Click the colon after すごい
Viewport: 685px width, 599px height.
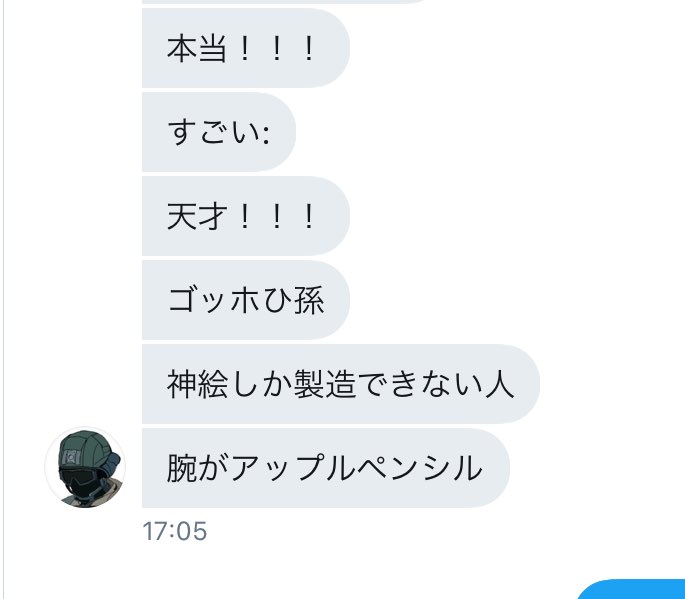tap(265, 134)
